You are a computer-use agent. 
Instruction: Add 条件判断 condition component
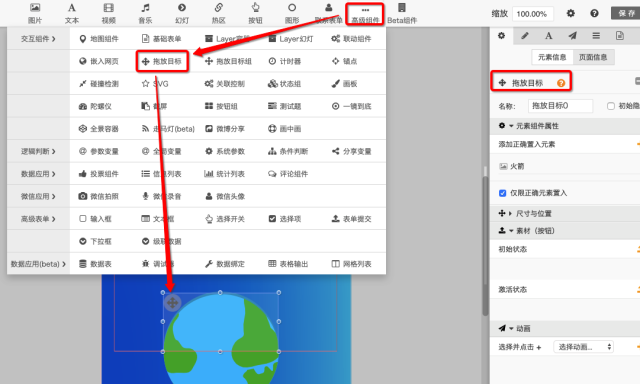[288, 151]
